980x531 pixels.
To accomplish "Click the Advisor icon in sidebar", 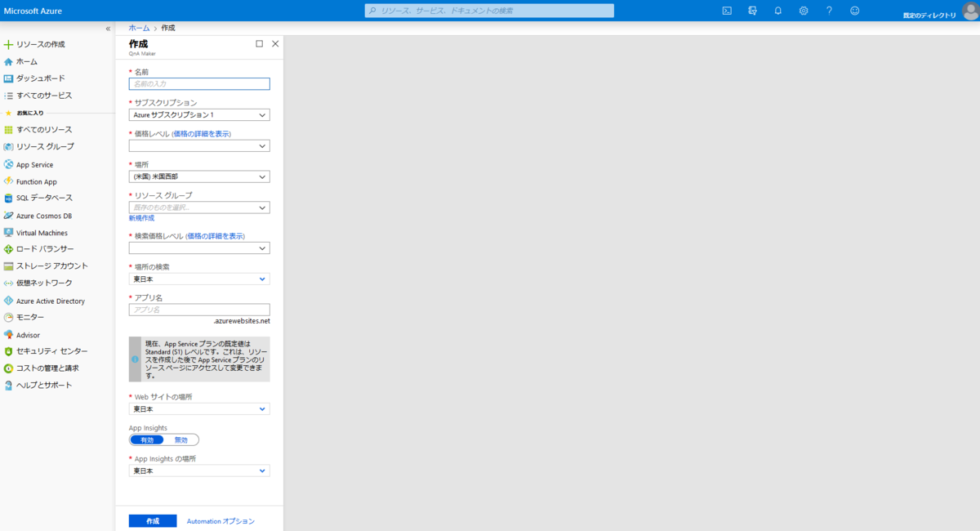I will click(x=8, y=334).
